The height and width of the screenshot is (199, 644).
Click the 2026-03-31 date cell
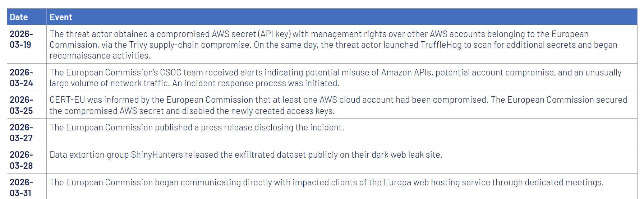[x=21, y=188]
